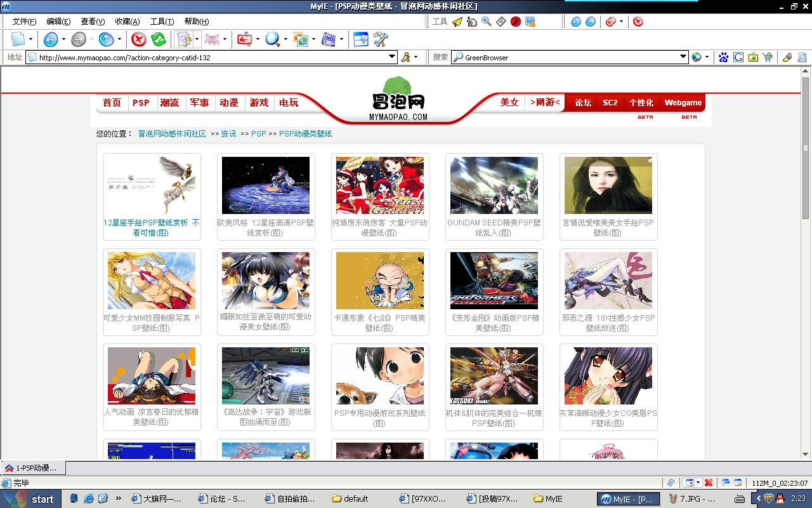Click the red X icon in status bar

709,483
